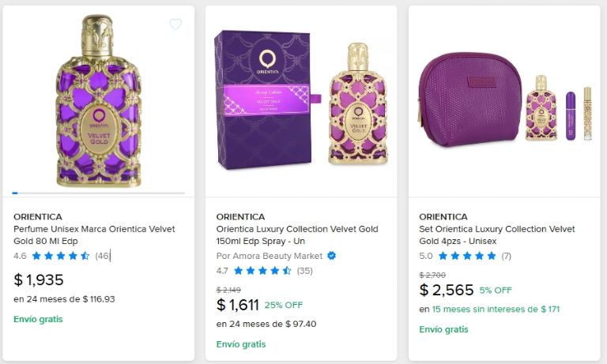Click the (7) review count
This screenshot has height=364, width=607.
506,256
